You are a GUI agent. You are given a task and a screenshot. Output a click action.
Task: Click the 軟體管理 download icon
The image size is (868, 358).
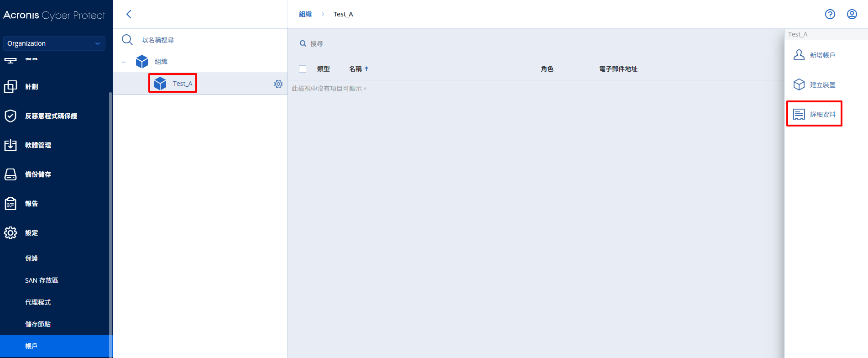tap(10, 145)
